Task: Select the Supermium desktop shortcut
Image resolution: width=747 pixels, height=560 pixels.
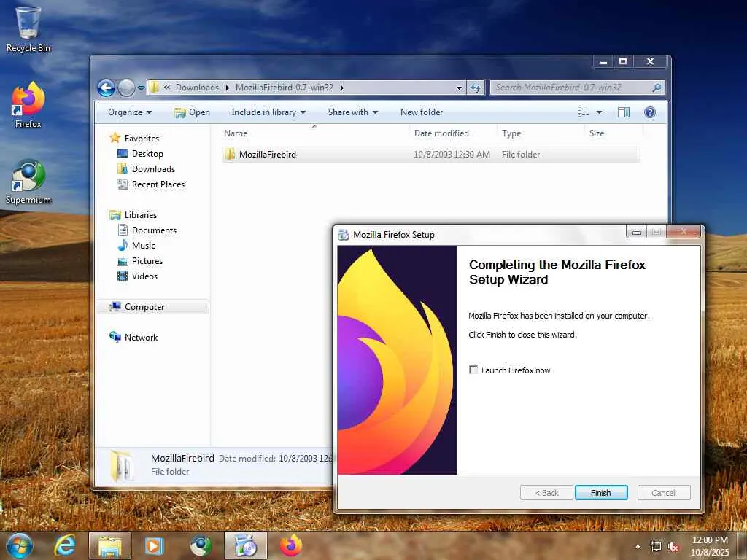Action: 28,182
